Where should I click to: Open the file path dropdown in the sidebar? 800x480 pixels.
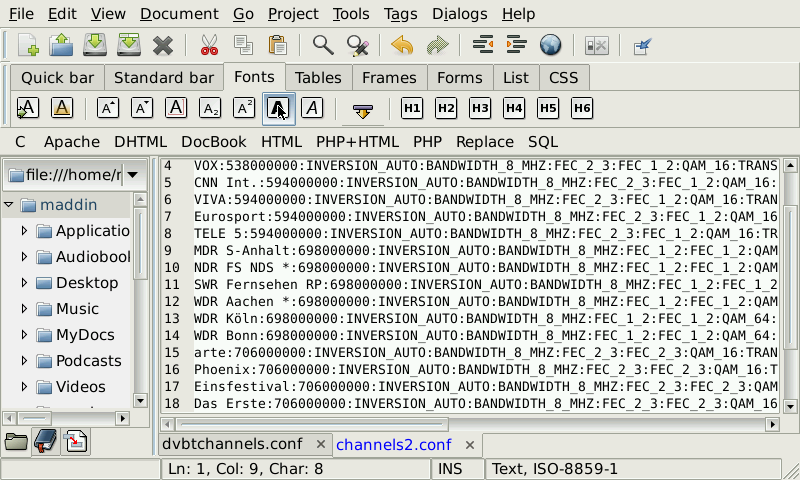133,175
